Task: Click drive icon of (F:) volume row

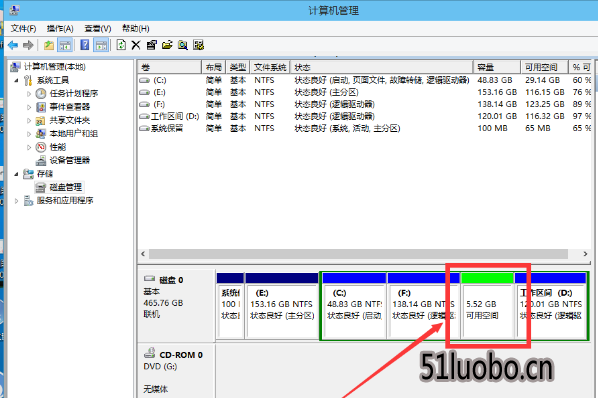Action: click(145, 104)
